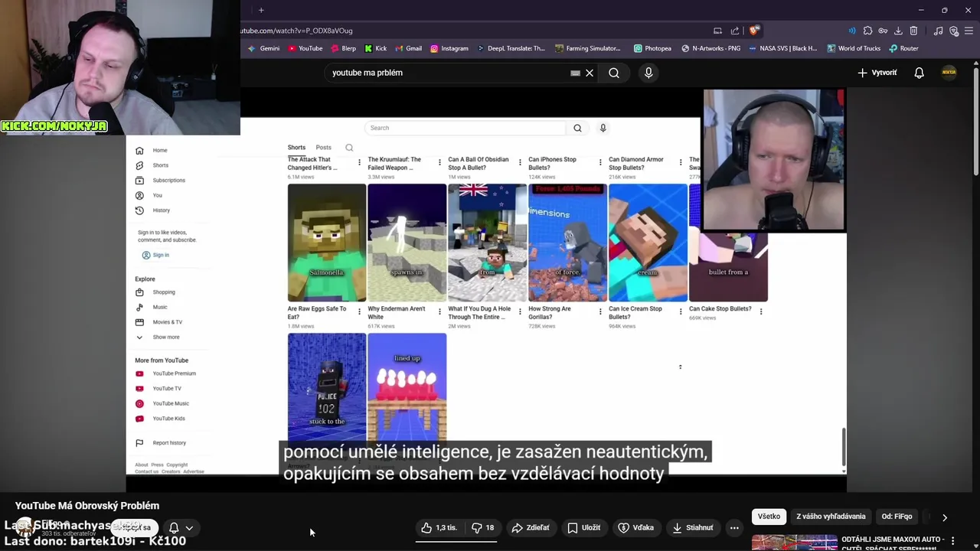This screenshot has height=551, width=980.
Task: Select the Všetko filter chip
Action: 769,517
